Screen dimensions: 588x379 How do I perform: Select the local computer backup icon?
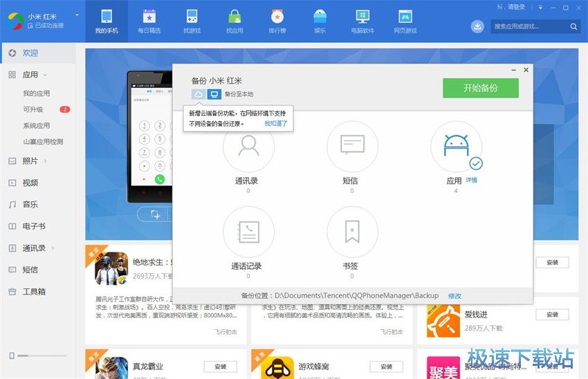click(x=214, y=94)
